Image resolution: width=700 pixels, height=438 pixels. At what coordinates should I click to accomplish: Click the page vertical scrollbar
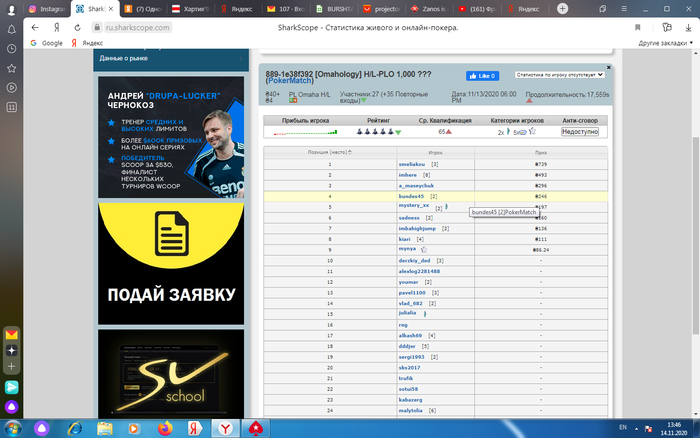696,235
